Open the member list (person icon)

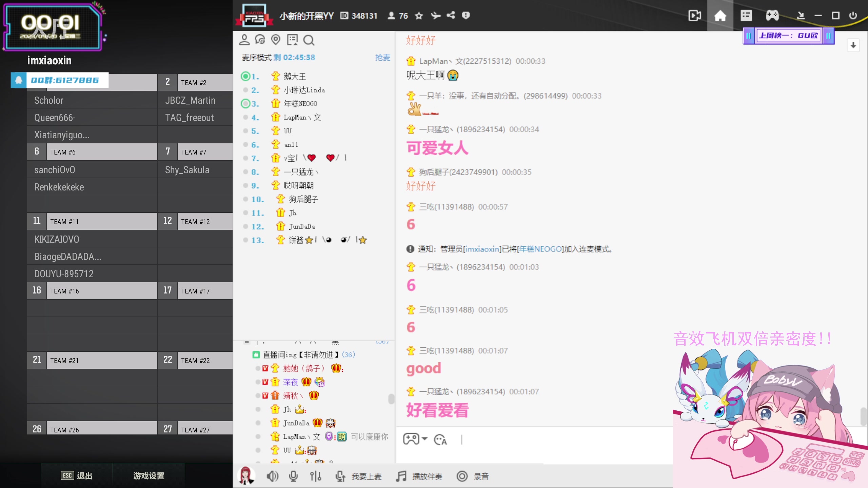pyautogui.click(x=244, y=40)
